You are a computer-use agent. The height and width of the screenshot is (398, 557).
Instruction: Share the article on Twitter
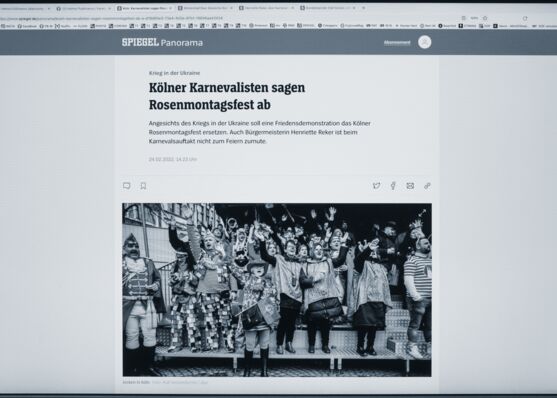[377, 186]
